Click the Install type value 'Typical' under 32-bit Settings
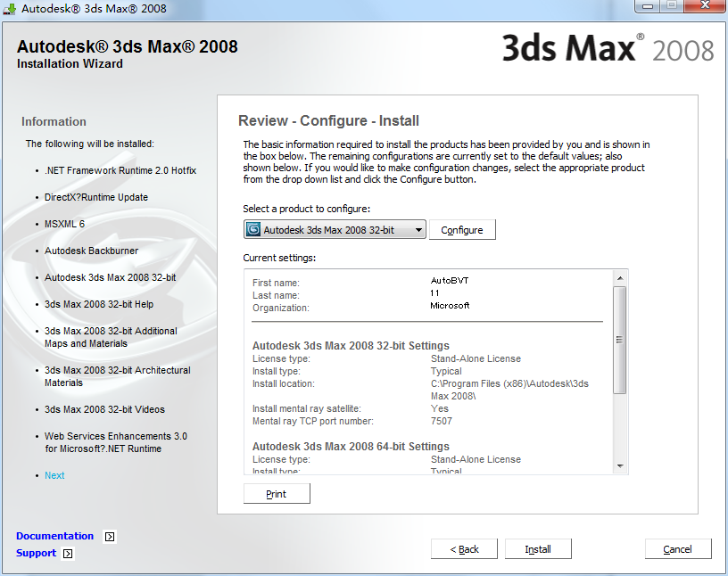The width and height of the screenshot is (728, 576). point(446,371)
